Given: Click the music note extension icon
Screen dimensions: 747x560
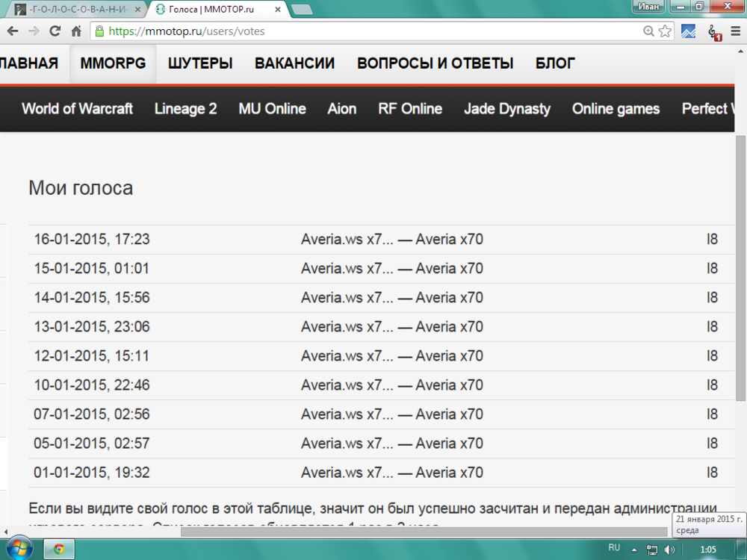Looking at the screenshot, I should (x=713, y=31).
